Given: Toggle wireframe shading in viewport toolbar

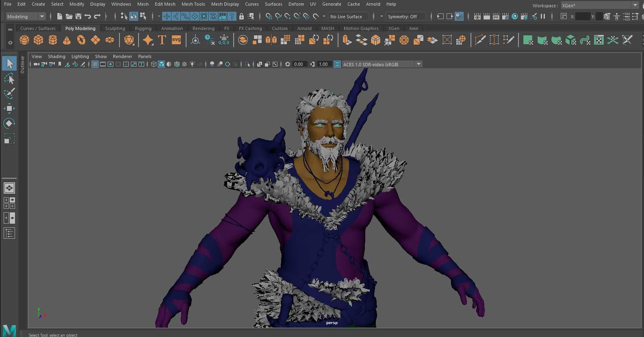Looking at the screenshot, I should 154,64.
